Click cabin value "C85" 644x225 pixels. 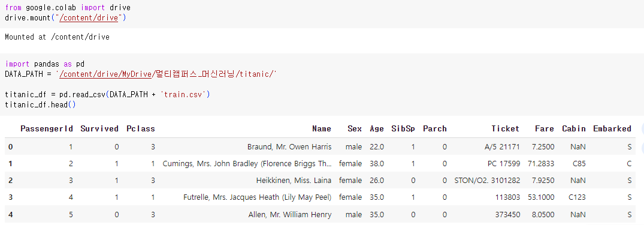point(579,164)
